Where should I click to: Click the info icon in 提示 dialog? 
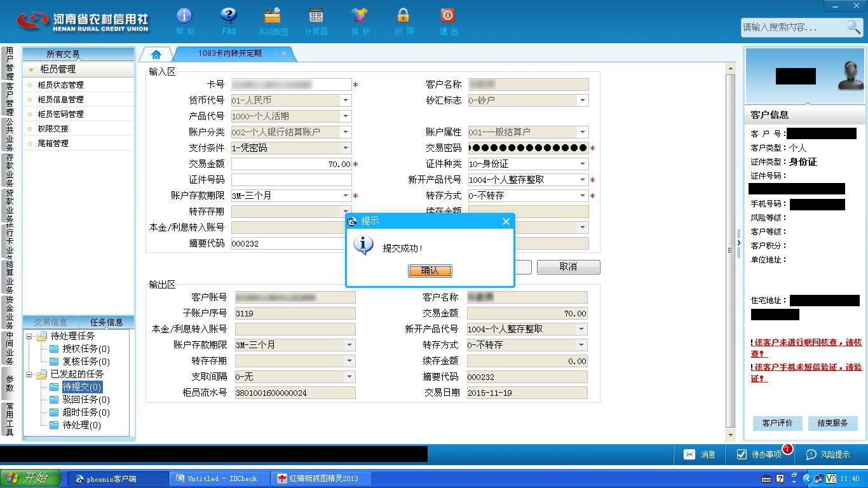[363, 245]
